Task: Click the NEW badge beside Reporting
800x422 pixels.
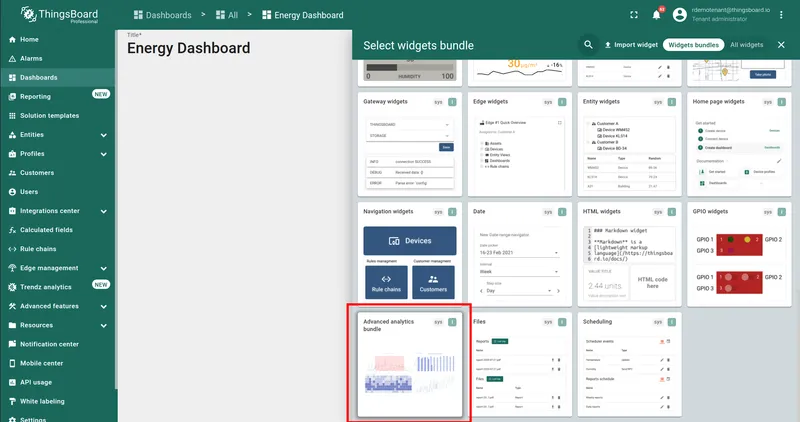Action: [101, 94]
